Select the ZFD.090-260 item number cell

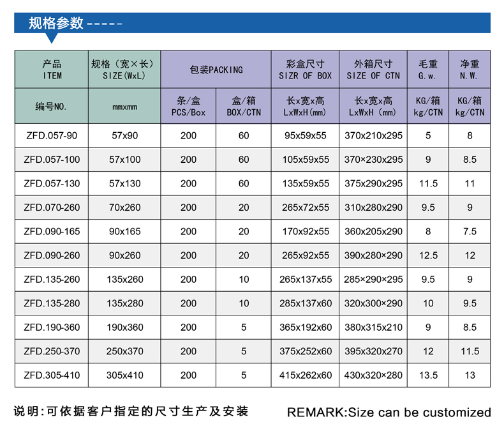[52, 255]
